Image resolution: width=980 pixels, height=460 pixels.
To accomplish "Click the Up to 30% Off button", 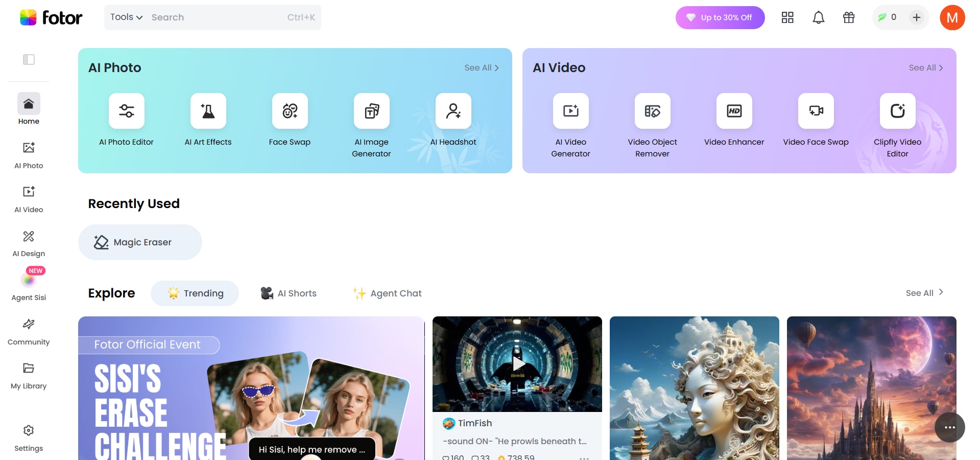I will (x=720, y=17).
